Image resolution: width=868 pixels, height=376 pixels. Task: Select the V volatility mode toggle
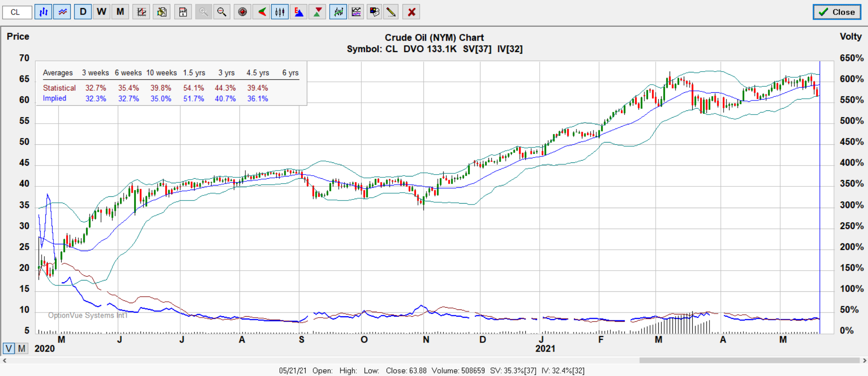click(x=9, y=348)
